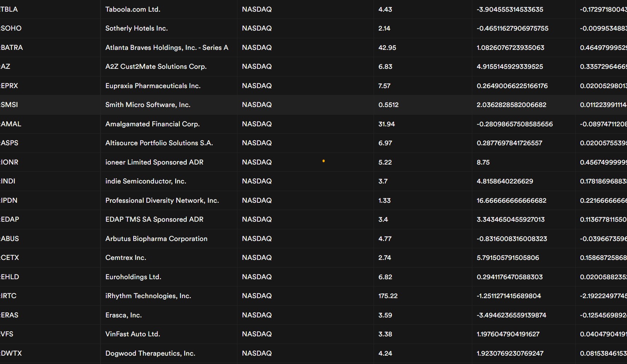Image resolution: width=627 pixels, height=364 pixels.
Task: Click Professional Diversity Network, Inc. name
Action: [x=162, y=201]
